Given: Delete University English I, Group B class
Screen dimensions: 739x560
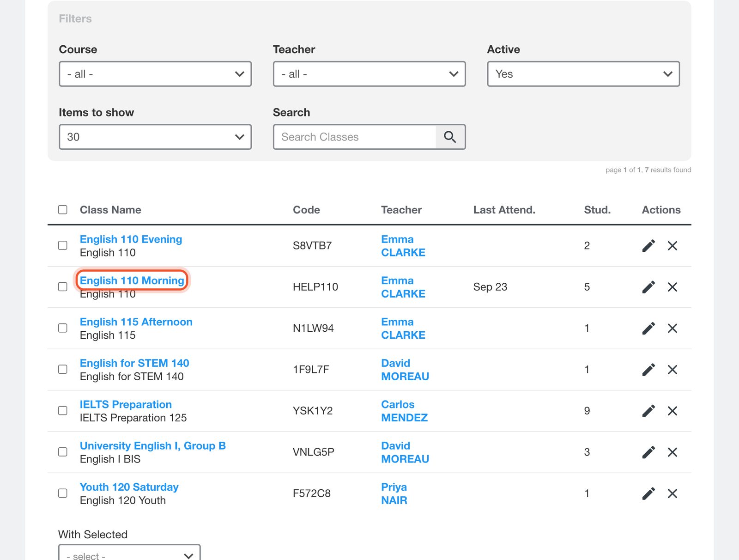Looking at the screenshot, I should click(x=672, y=452).
